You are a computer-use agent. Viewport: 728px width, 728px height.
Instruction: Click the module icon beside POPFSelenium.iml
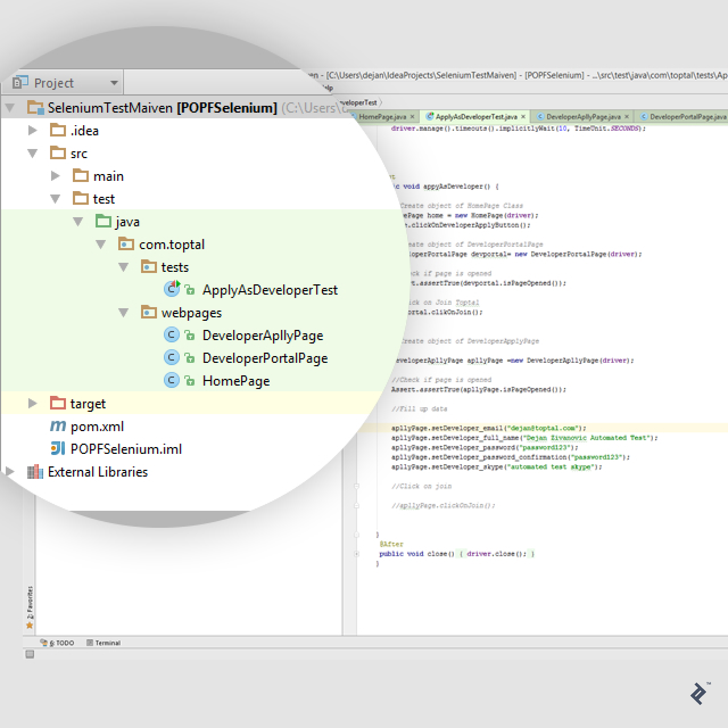[x=57, y=448]
